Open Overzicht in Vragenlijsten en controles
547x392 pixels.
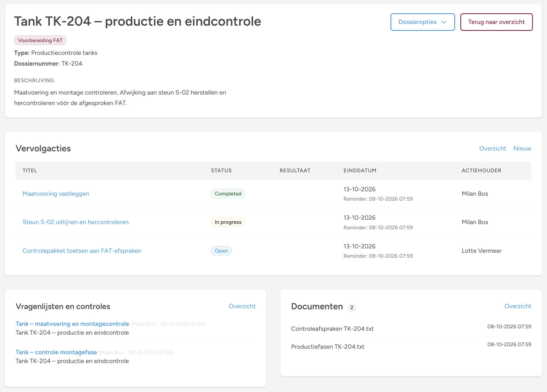coord(242,306)
